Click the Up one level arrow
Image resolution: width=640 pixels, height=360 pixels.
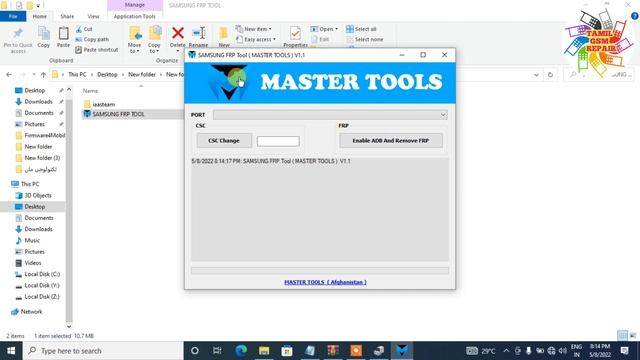(x=43, y=75)
